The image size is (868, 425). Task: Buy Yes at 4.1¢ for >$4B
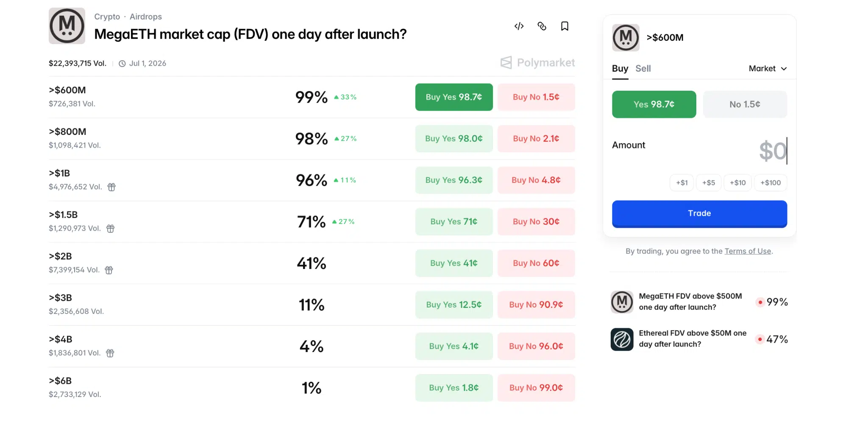pyautogui.click(x=454, y=347)
